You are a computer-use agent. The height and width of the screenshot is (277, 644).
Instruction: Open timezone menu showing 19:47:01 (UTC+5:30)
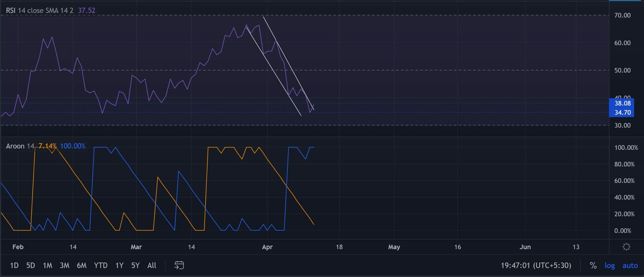536,265
